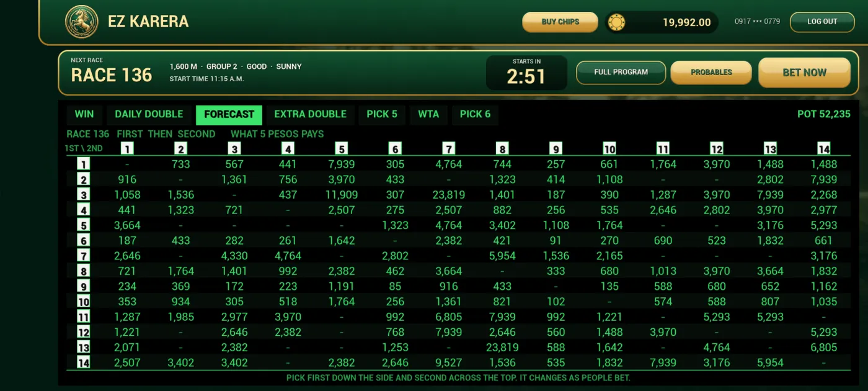Open the WTA tab

pyautogui.click(x=428, y=114)
